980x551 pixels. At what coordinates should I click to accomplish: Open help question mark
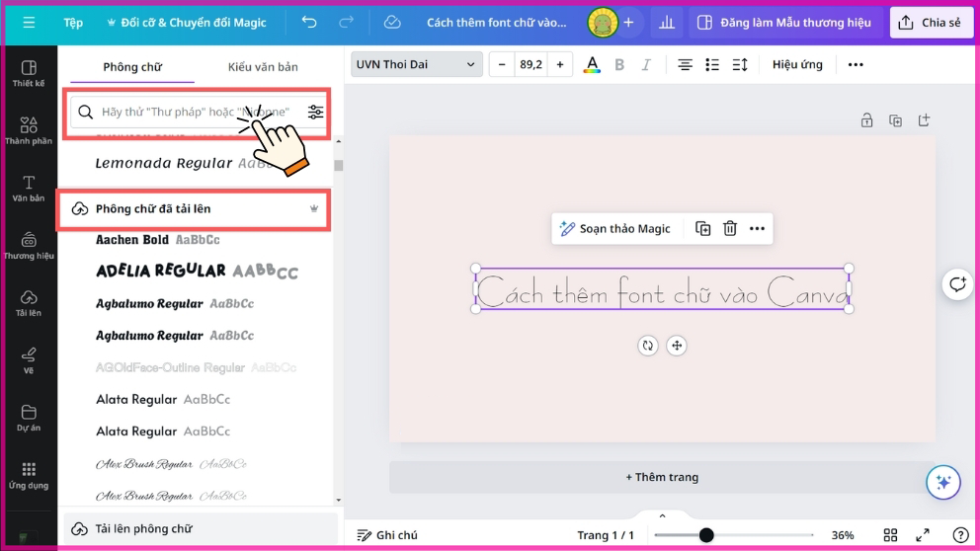click(960, 535)
